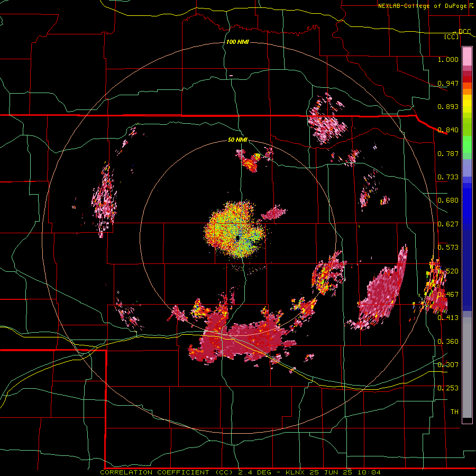Click the 0.893 scale value
The height and width of the screenshot is (476, 476).
point(448,106)
